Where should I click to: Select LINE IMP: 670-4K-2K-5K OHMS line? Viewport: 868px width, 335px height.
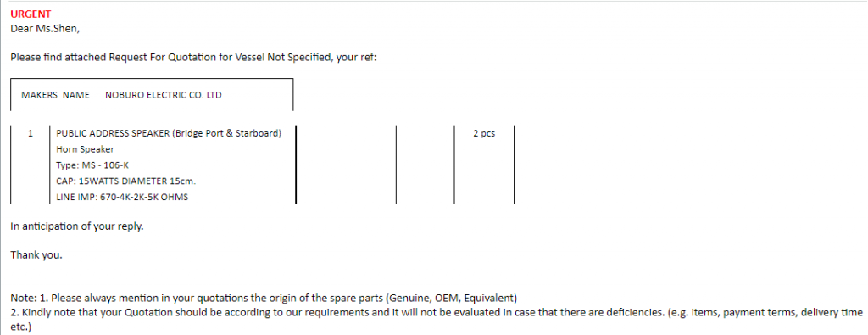click(x=122, y=197)
